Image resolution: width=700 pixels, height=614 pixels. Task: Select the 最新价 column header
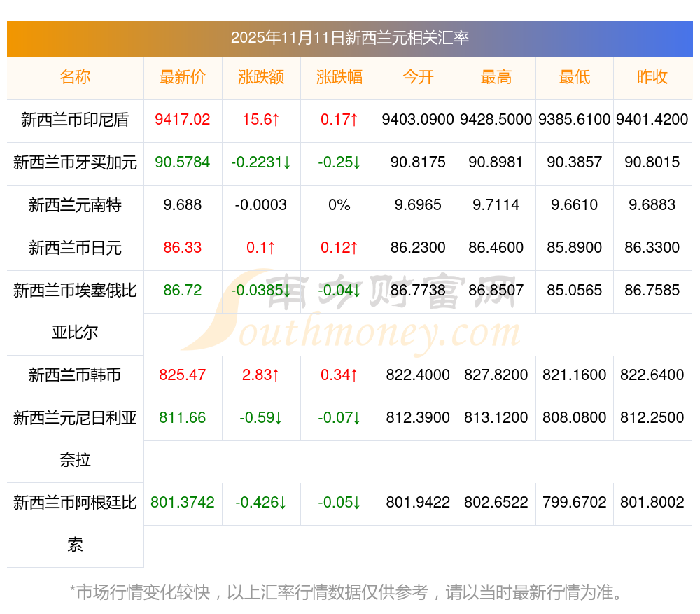[x=183, y=77]
